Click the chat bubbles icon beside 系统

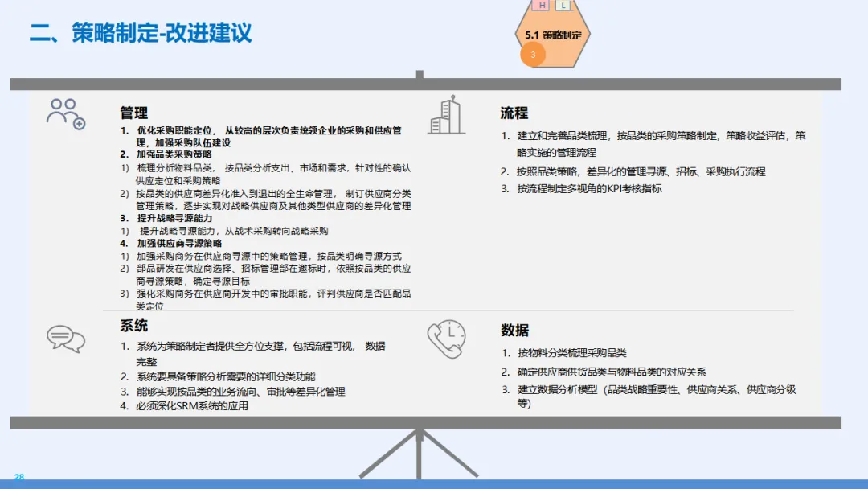66,339
